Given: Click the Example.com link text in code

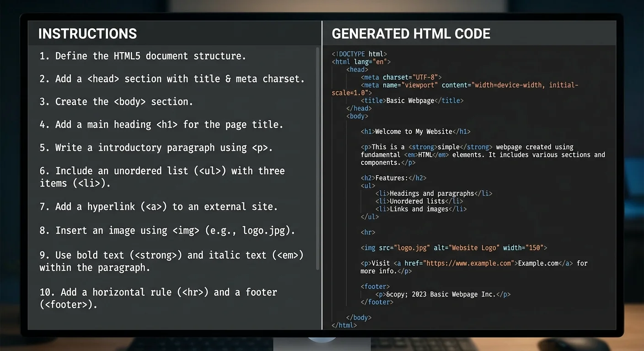Looking at the screenshot, I should coord(538,263).
